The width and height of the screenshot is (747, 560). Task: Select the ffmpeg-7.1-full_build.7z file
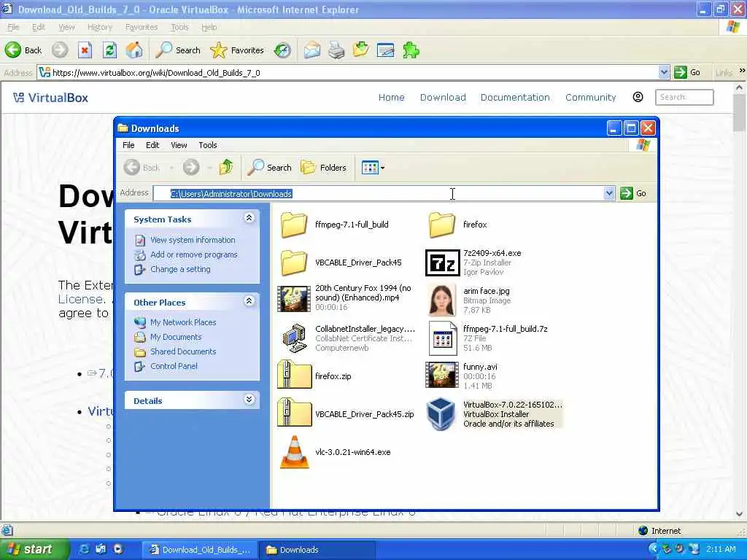click(x=488, y=338)
